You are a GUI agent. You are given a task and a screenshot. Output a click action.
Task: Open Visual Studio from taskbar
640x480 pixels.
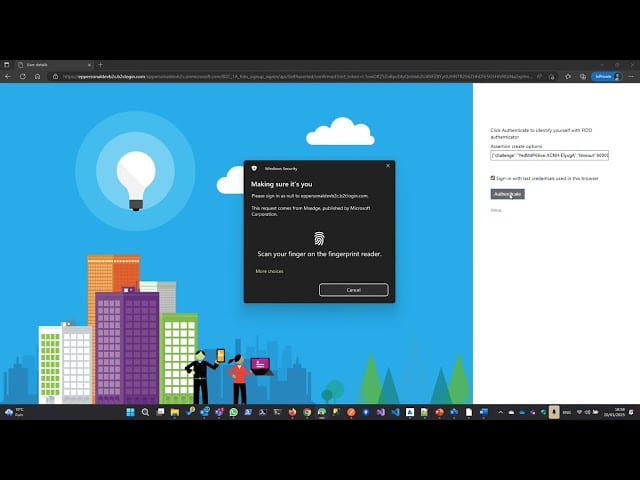[380, 412]
